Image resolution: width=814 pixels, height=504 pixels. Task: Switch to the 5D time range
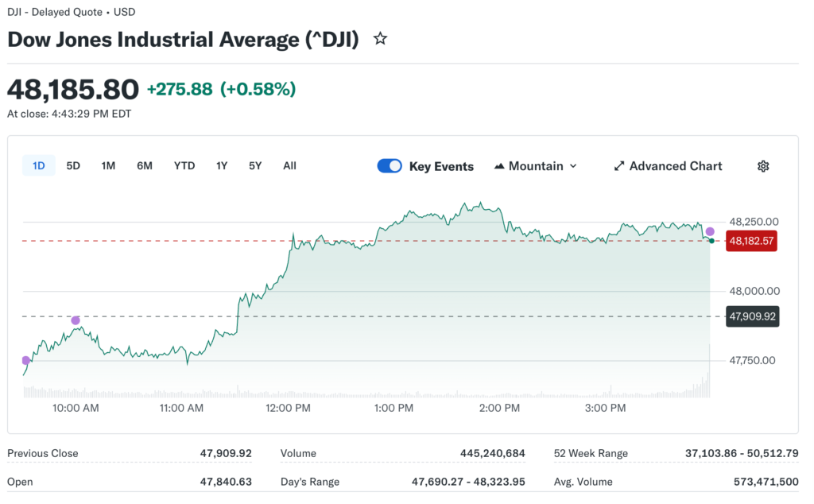[73, 166]
